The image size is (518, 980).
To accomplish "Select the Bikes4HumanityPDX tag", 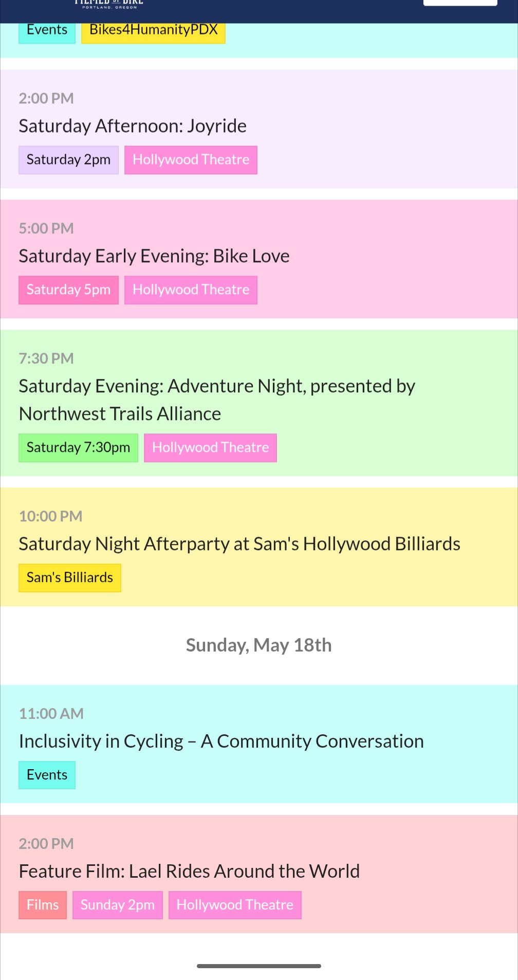I will click(x=153, y=30).
